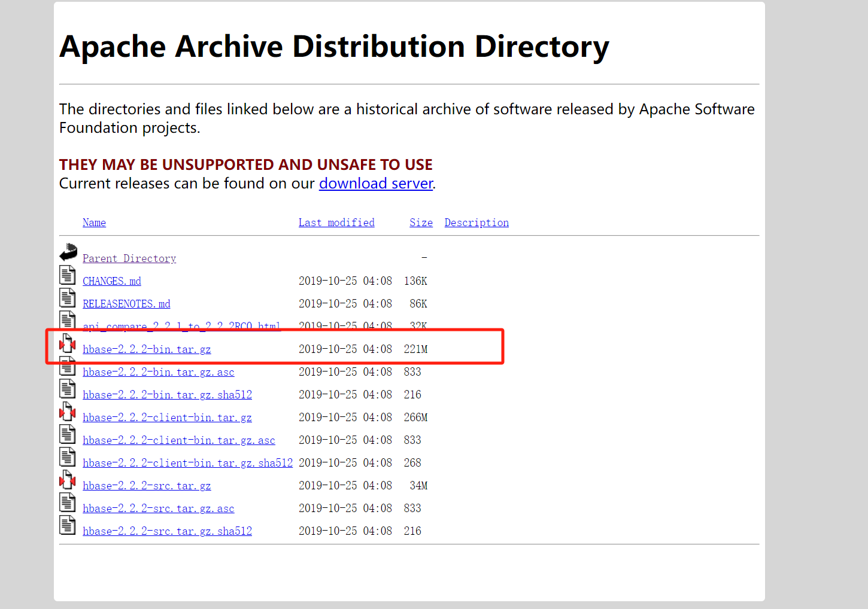The width and height of the screenshot is (868, 609).
Task: Click document icon beside hbase-2.2.2-src.tar.gz.asc
Action: (x=68, y=502)
